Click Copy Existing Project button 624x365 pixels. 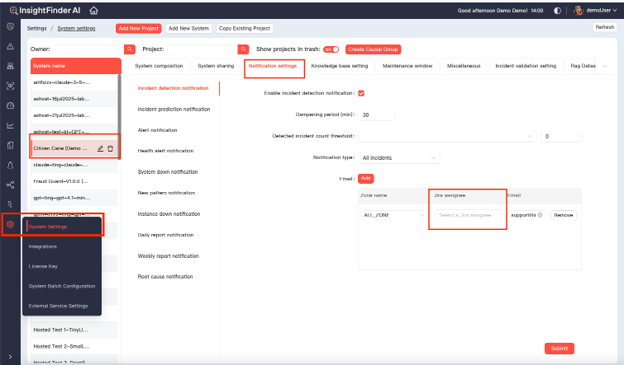(x=244, y=29)
